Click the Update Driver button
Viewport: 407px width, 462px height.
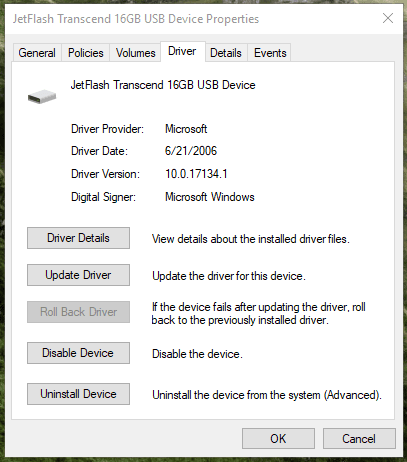click(78, 275)
